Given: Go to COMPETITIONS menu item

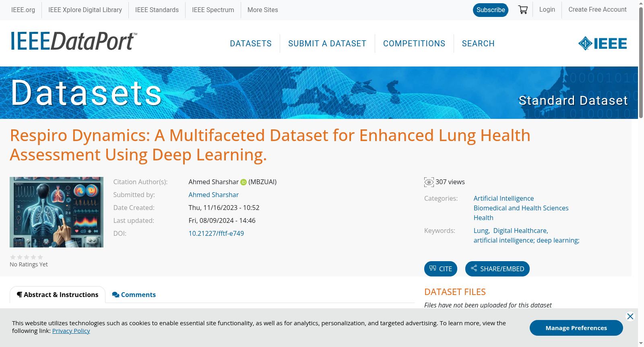Looking at the screenshot, I should [414, 44].
